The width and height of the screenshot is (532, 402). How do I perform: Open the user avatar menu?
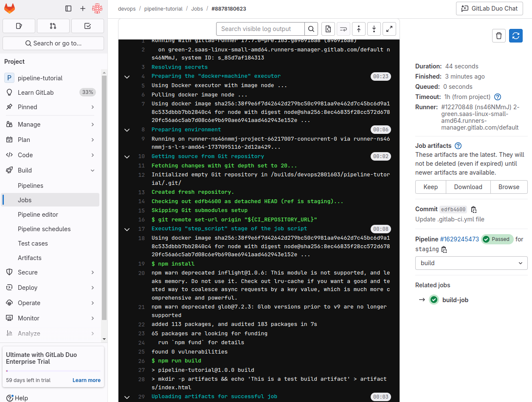pyautogui.click(x=97, y=8)
